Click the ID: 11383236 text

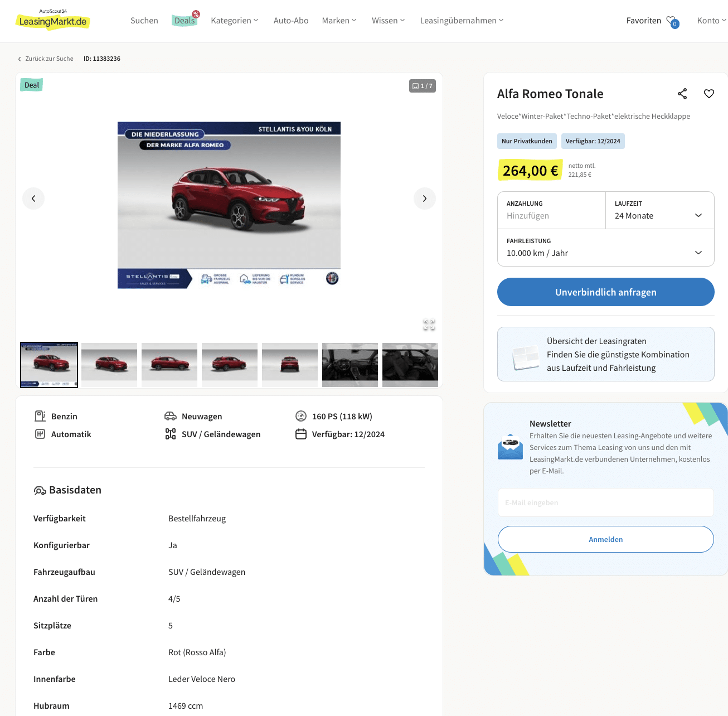pyautogui.click(x=102, y=59)
